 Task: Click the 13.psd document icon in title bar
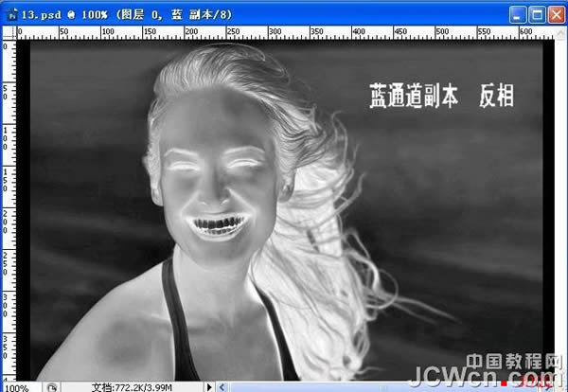pyautogui.click(x=12, y=15)
